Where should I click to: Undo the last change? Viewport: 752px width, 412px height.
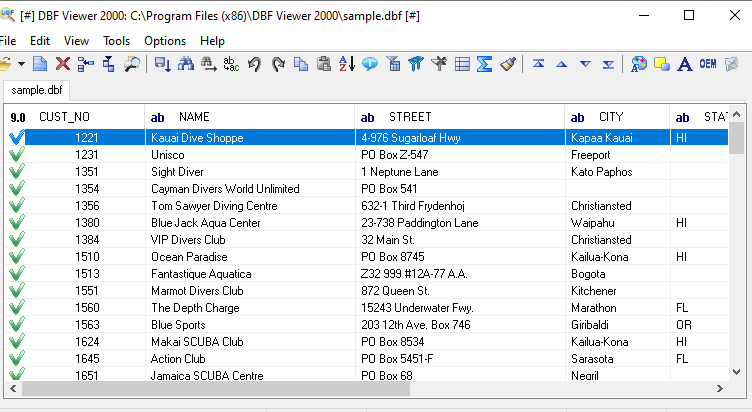point(254,64)
